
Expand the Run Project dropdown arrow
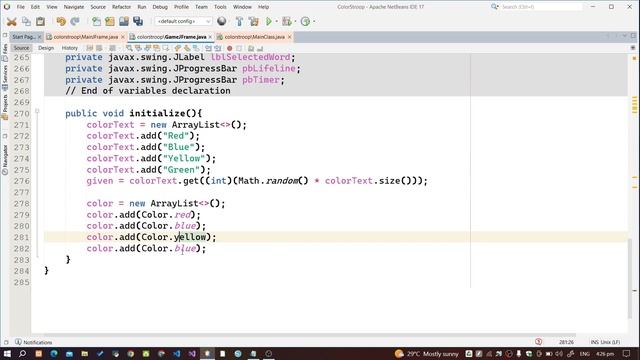click(x=276, y=21)
